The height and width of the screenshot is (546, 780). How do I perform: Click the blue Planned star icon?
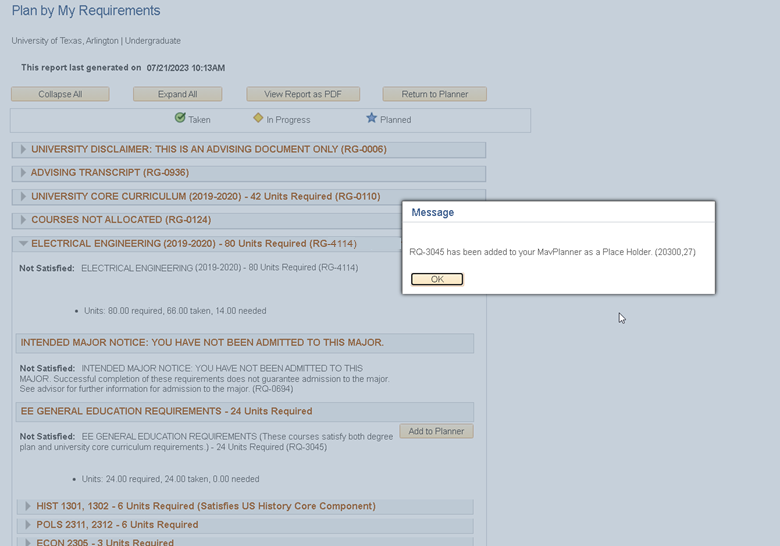[x=371, y=118]
